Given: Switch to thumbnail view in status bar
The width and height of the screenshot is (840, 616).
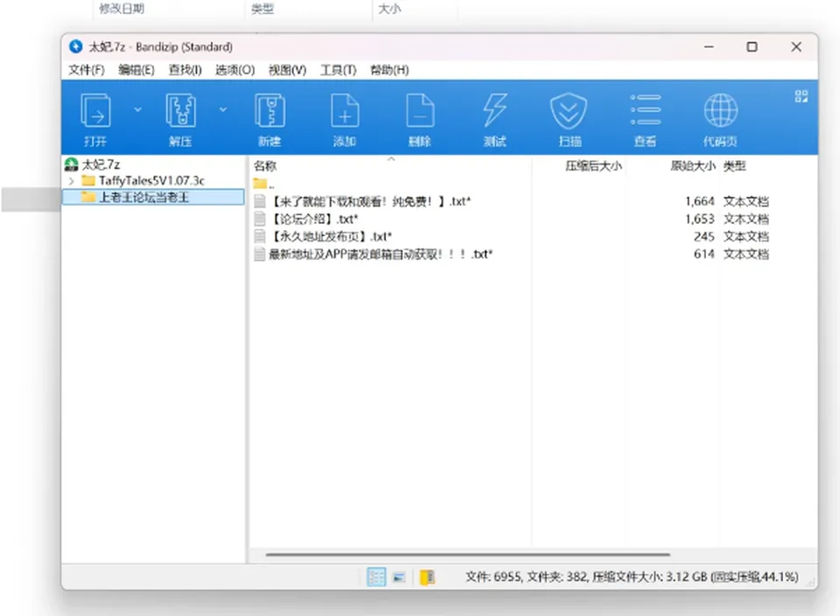Looking at the screenshot, I should 399,577.
